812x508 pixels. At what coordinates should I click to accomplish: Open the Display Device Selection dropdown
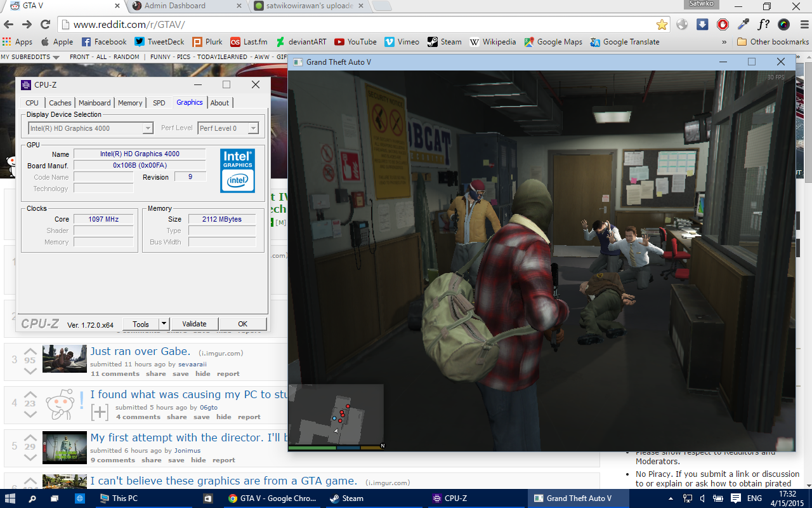[90, 128]
